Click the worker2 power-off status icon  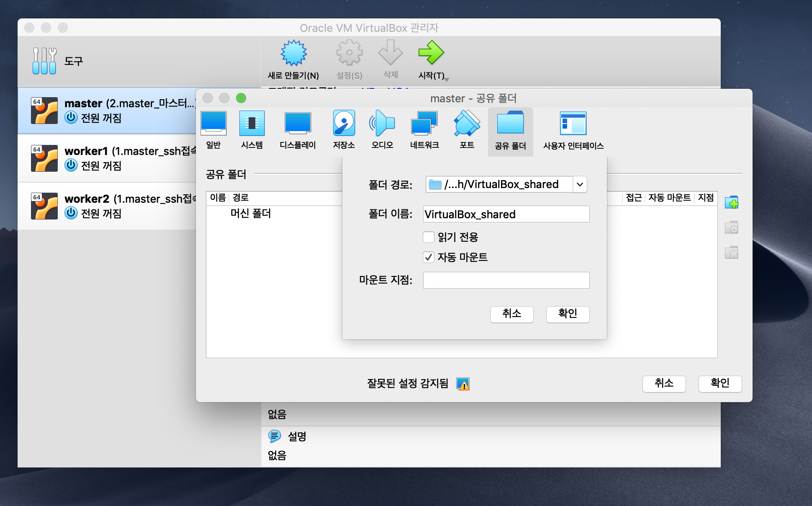pos(71,213)
